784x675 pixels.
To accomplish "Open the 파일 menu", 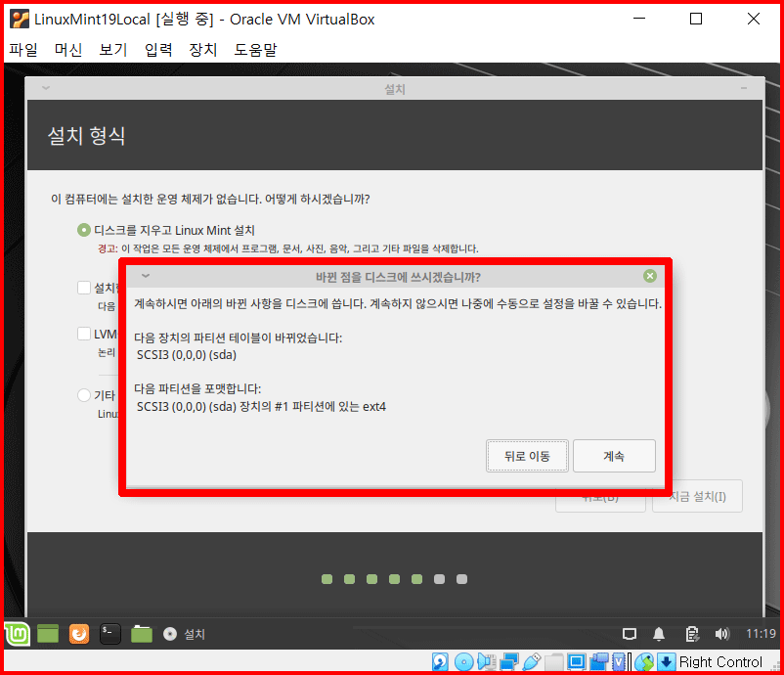I will [23, 50].
